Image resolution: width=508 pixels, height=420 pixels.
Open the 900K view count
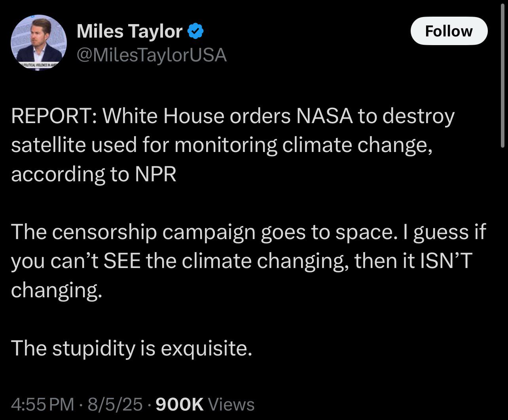(x=180, y=404)
